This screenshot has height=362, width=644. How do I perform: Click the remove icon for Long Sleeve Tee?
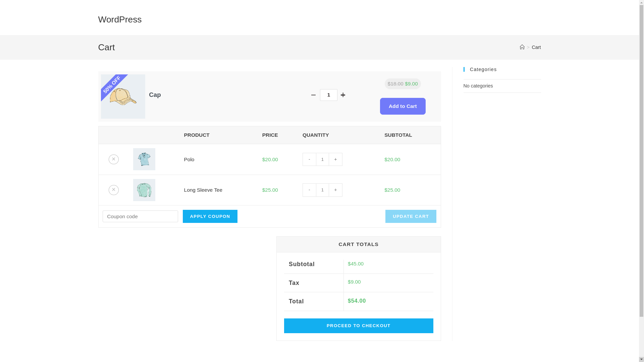pyautogui.click(x=114, y=190)
